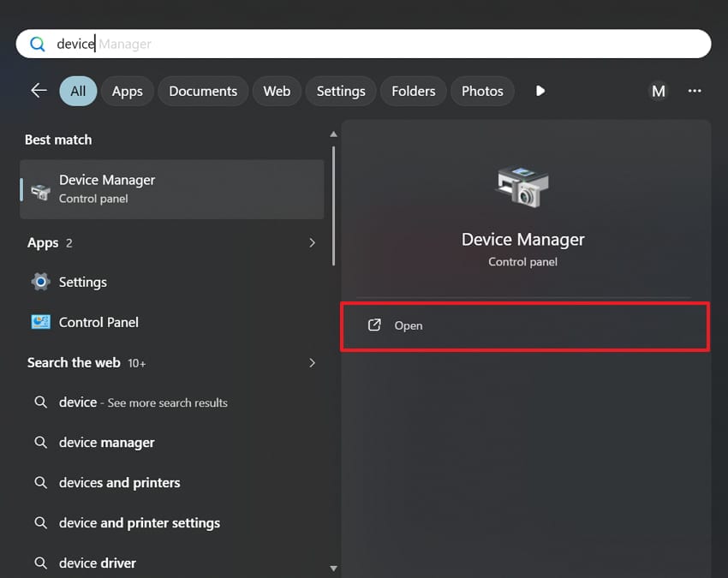Click the results list scrollbar thumb
Screen dimensions: 728x578
333,206
